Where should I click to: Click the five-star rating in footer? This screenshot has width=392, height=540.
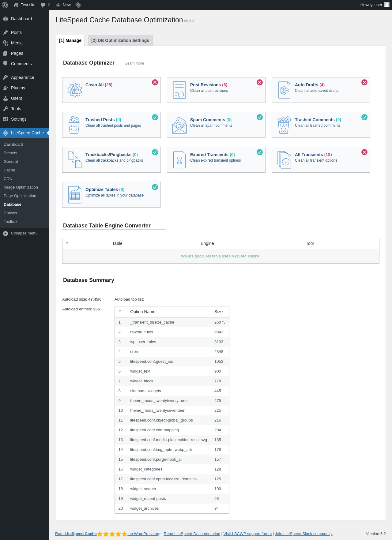[112, 534]
